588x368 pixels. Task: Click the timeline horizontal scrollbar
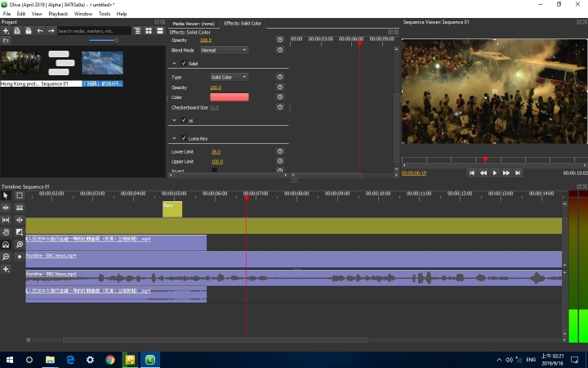pyautogui.click(x=215, y=340)
